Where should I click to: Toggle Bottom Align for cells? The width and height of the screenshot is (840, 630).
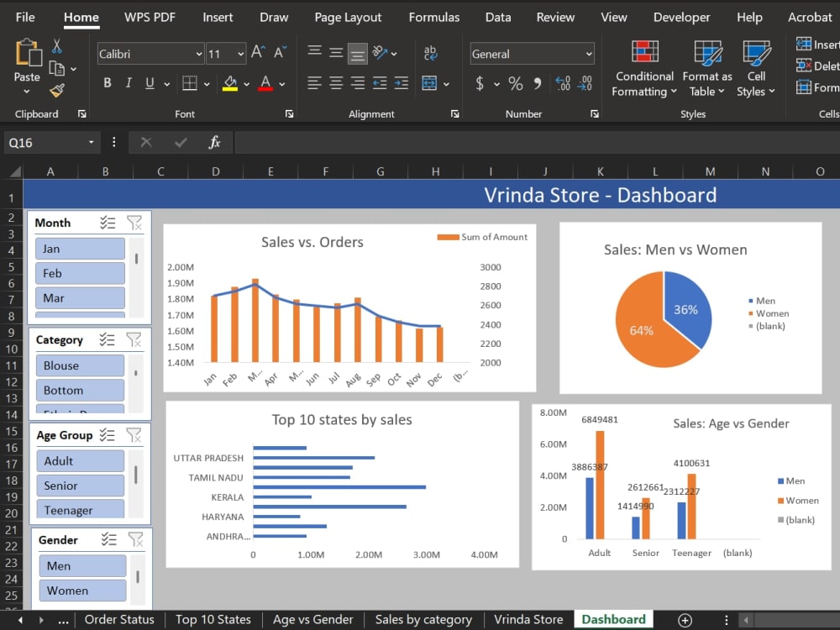pos(357,53)
